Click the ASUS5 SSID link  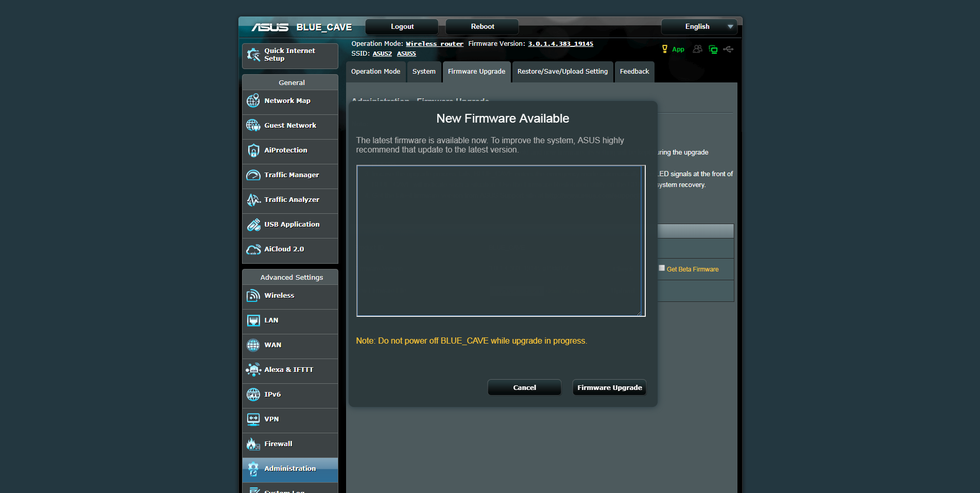pyautogui.click(x=406, y=54)
